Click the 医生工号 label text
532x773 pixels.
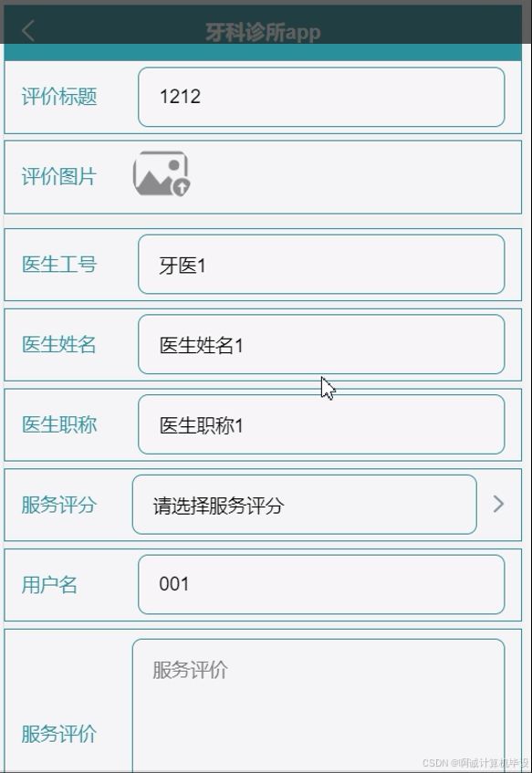click(x=58, y=264)
